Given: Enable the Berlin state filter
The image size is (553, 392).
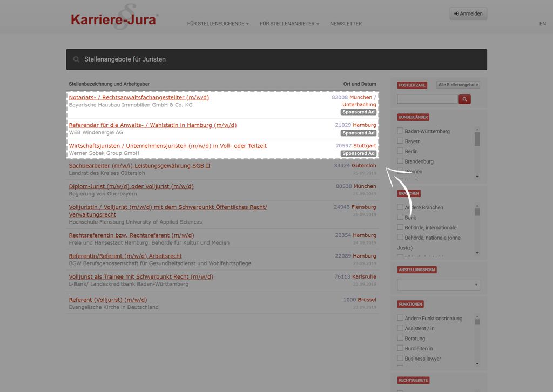Looking at the screenshot, I should 400,151.
